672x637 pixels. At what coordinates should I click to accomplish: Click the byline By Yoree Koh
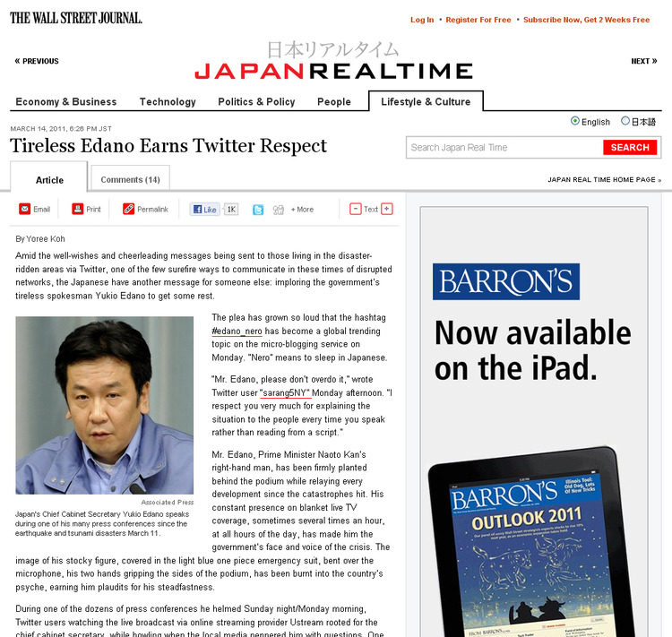[x=40, y=239]
